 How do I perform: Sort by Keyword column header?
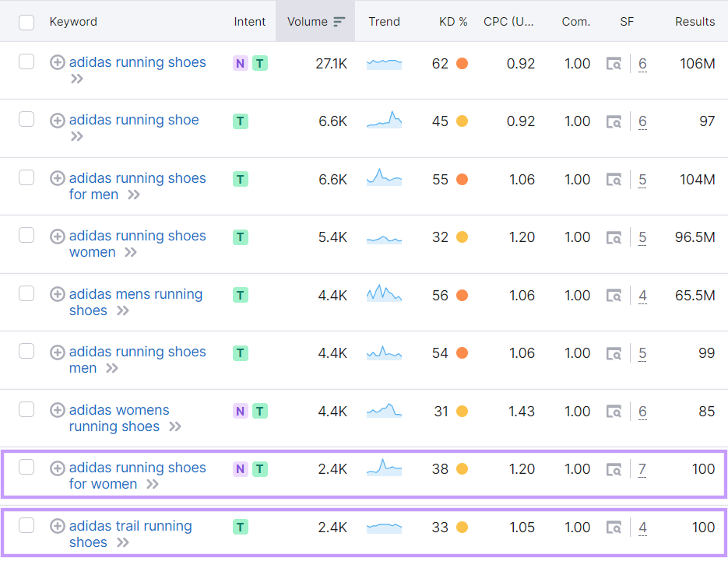tap(73, 22)
